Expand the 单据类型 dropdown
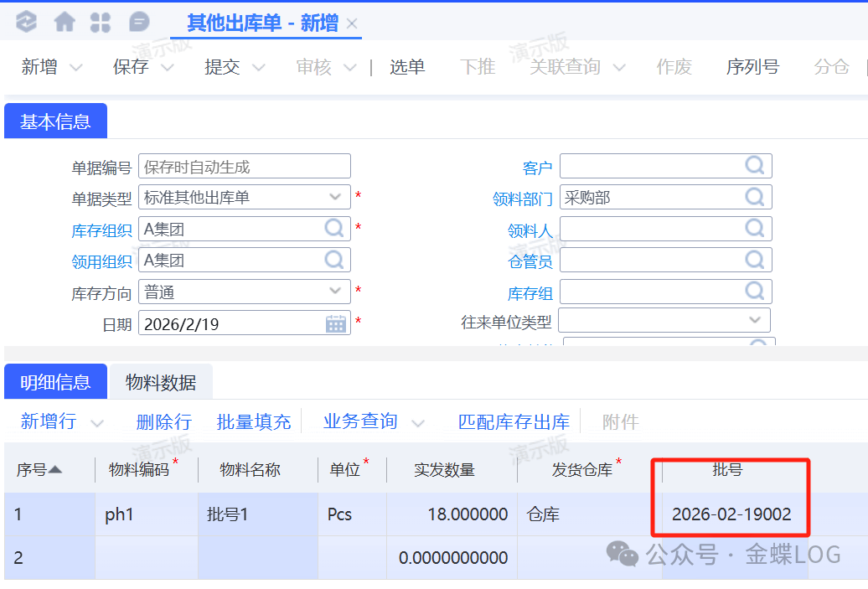The height and width of the screenshot is (589, 868). click(335, 198)
